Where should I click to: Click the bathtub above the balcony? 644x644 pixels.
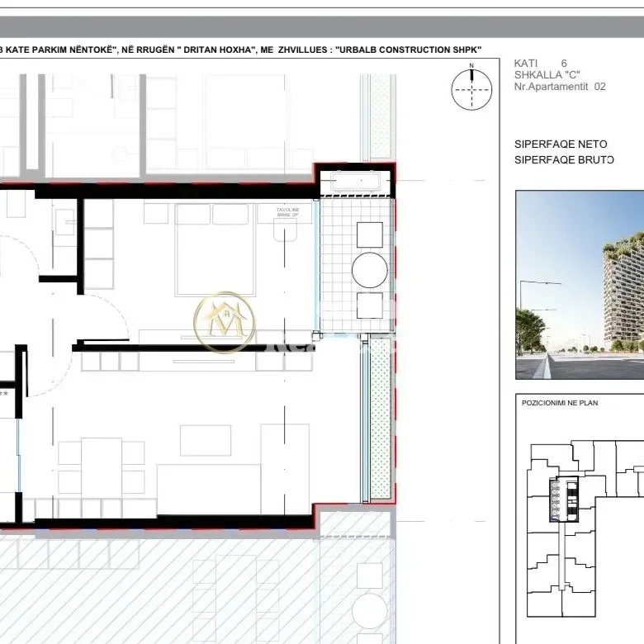tap(356, 182)
